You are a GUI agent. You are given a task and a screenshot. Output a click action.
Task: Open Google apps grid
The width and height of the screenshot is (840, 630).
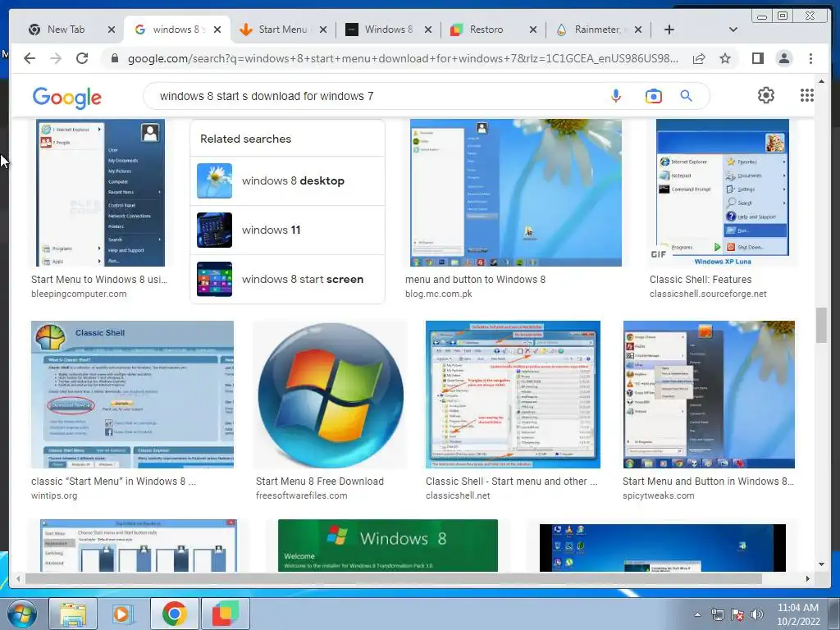807,95
